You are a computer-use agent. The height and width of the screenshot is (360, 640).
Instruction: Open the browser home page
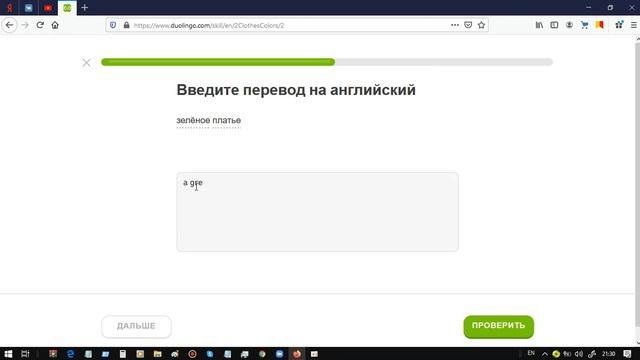pyautogui.click(x=55, y=25)
